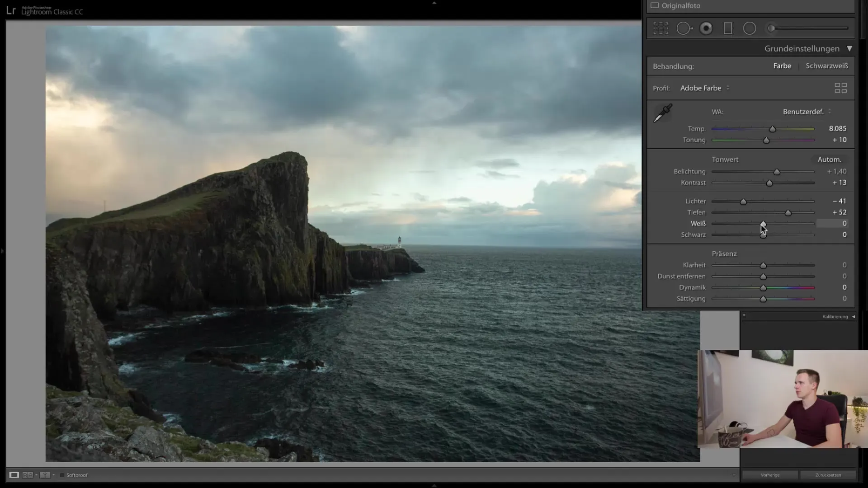This screenshot has width=868, height=488.
Task: Show the top module panel
Action: coord(434,3)
